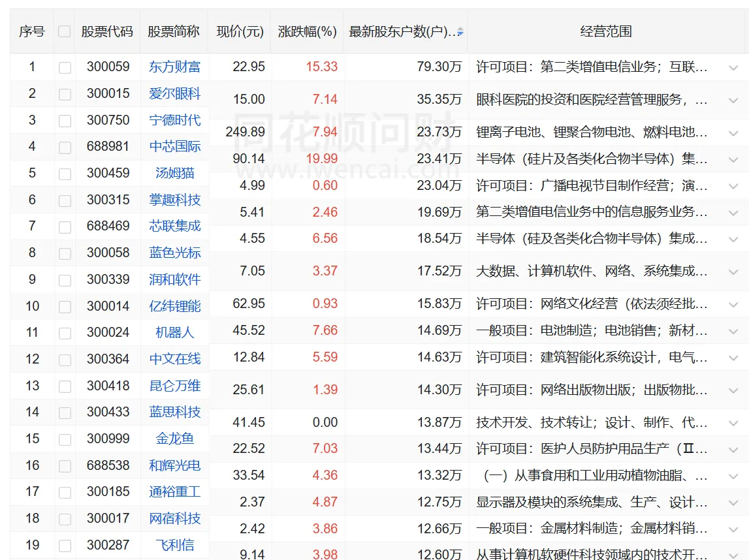Open the chevron for 大数据、计算机软件 scope
This screenshot has height=560, width=749.
733,272
